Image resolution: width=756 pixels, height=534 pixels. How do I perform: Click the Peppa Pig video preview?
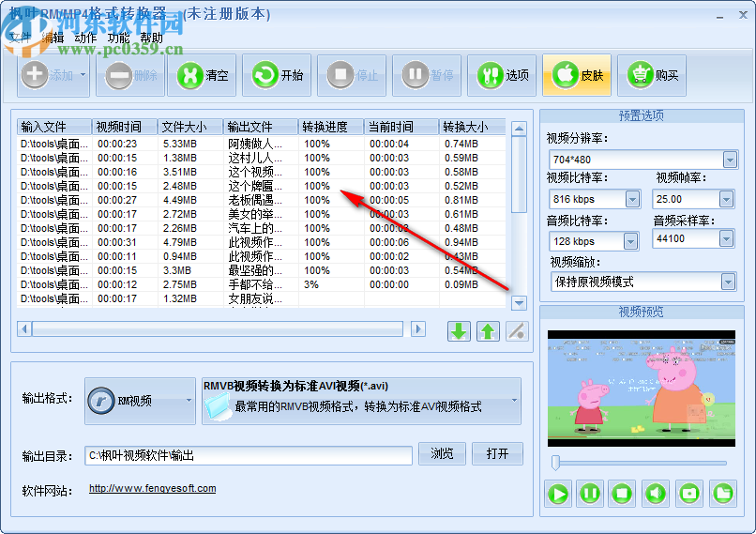642,389
